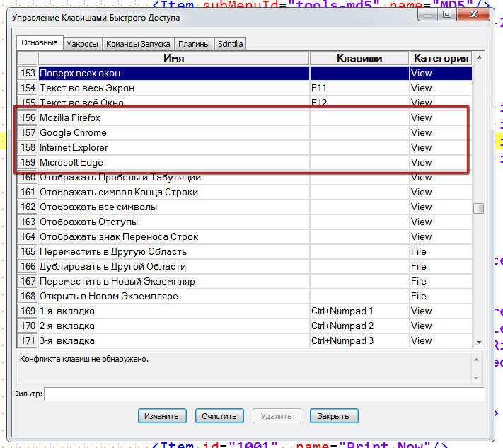Image resolution: width=503 pixels, height=448 pixels.
Task: Click row number 156 header
Action: click(x=28, y=117)
